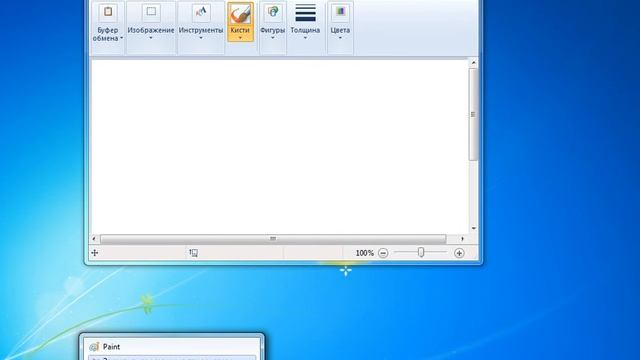Expand the Кисти dropdown arrow
The height and width of the screenshot is (360, 640).
(x=240, y=38)
